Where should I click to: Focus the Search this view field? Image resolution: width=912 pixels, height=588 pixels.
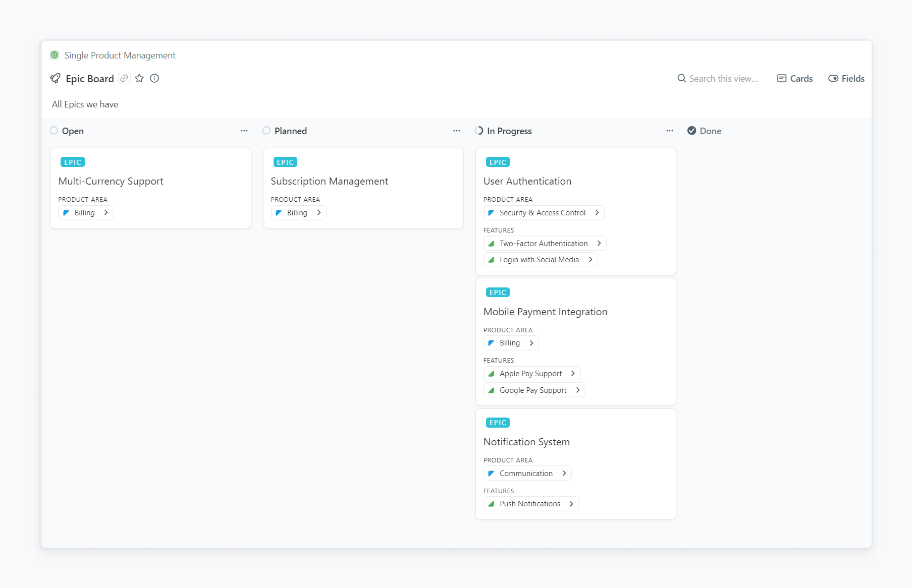tap(723, 78)
